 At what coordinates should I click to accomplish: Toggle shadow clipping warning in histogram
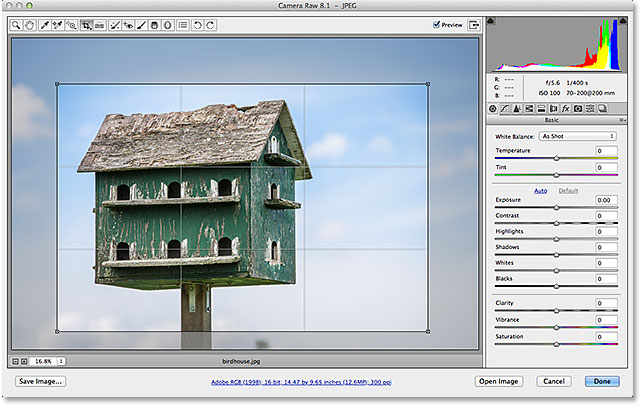pos(490,20)
